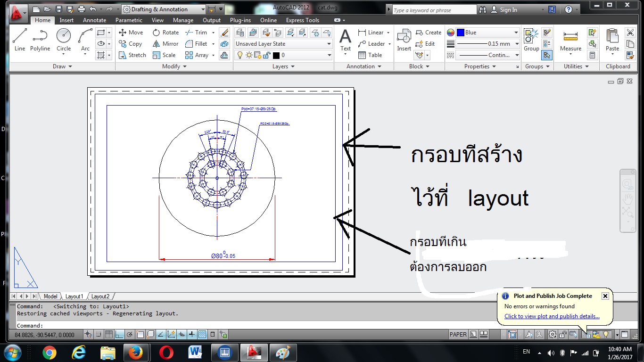The image size is (644, 362).
Task: Open Firefox from the taskbar
Action: (135, 353)
